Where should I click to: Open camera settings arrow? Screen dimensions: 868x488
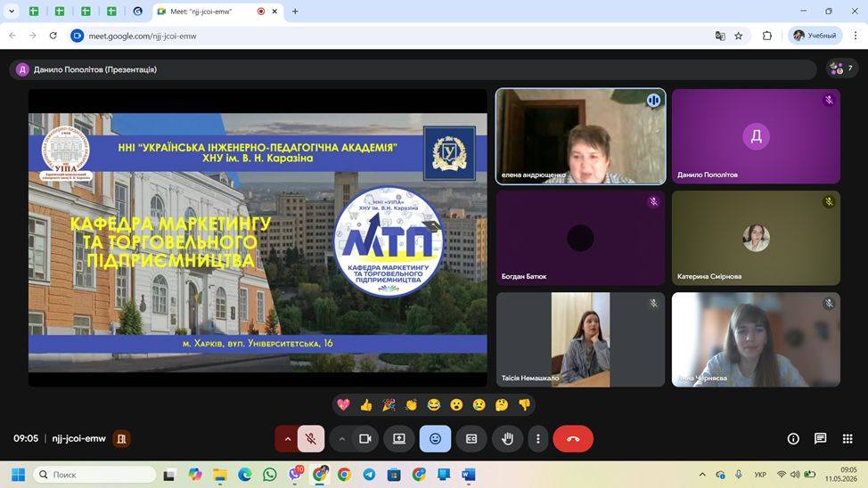(341, 439)
